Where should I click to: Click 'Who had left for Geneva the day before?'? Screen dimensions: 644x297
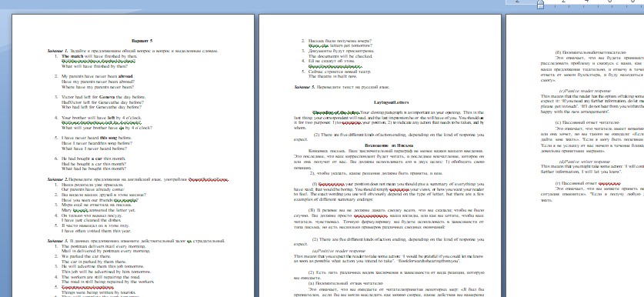102,107
